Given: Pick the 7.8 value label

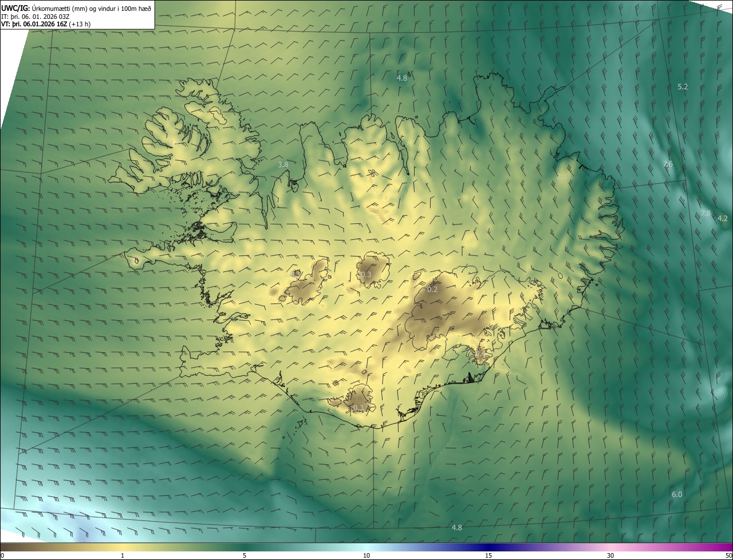Looking at the screenshot, I should (706, 214).
